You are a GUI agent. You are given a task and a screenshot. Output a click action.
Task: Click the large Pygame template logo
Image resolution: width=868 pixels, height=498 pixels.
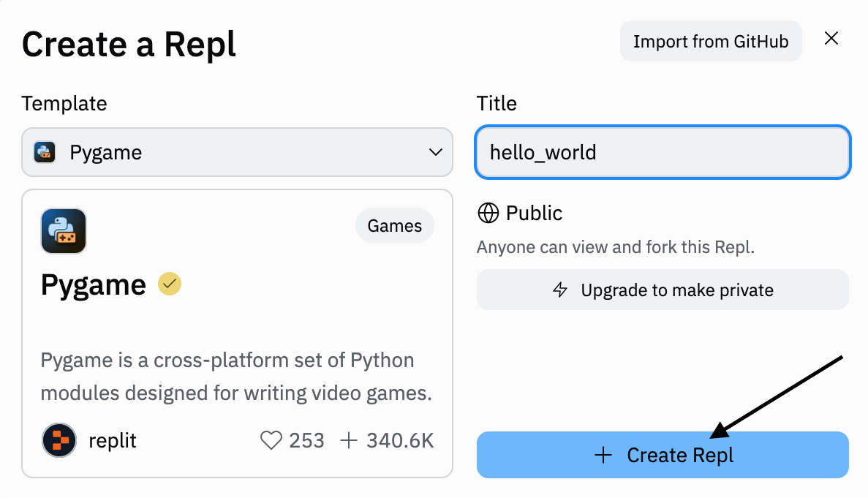(64, 231)
